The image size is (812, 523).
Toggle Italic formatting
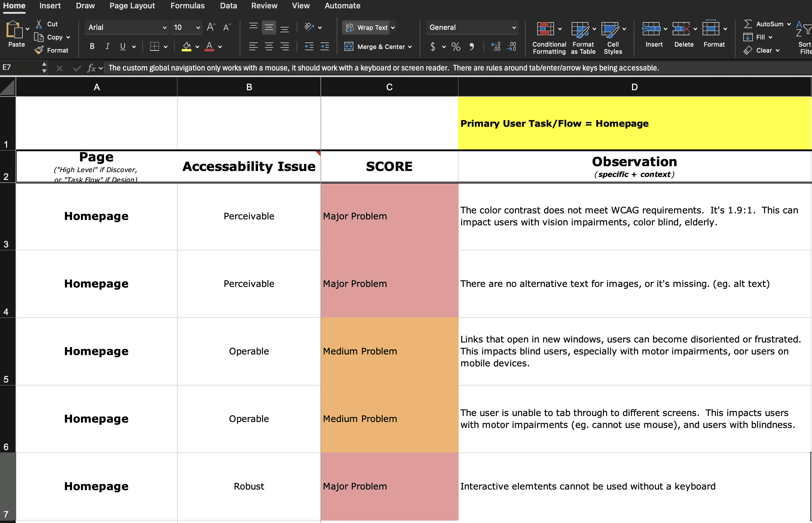(107, 47)
